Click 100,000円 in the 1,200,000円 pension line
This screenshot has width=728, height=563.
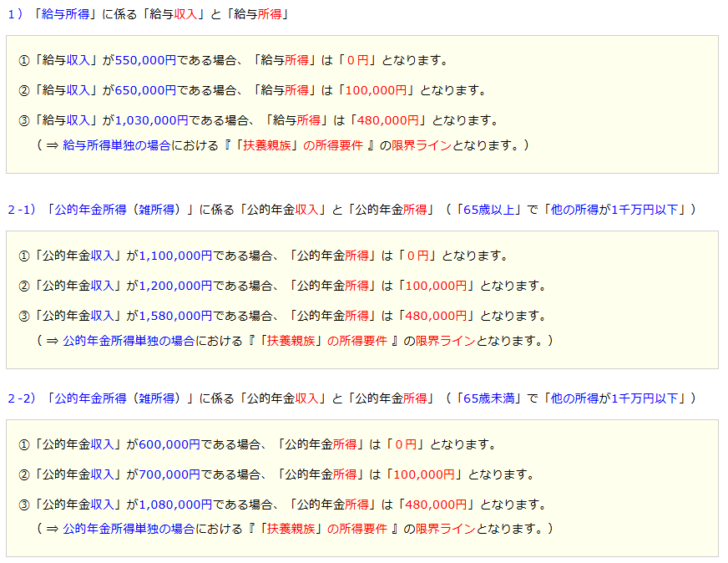(436, 286)
